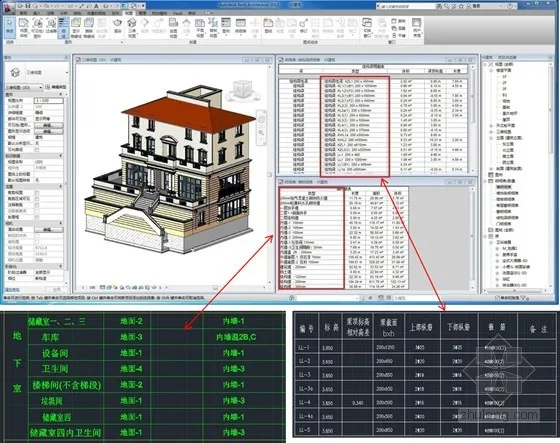Select the Modify arrow tool in ribbon
This screenshot has width=560, height=443.
10,27
